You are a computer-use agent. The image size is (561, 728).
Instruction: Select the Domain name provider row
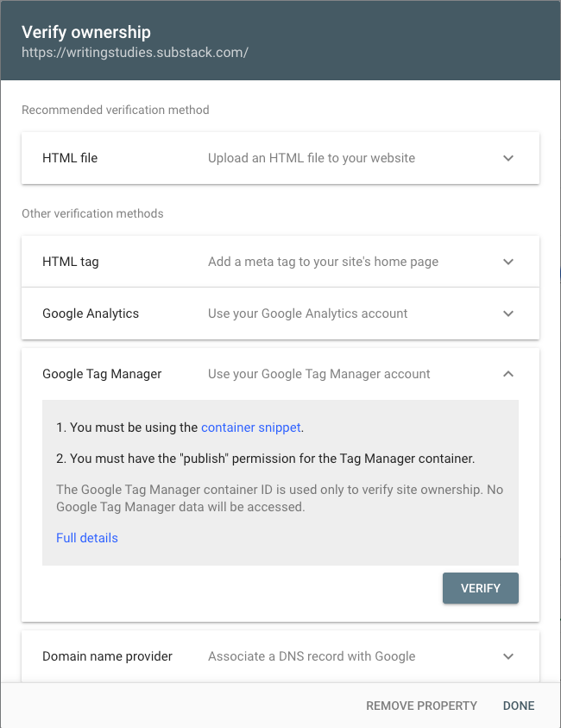pyautogui.click(x=280, y=656)
